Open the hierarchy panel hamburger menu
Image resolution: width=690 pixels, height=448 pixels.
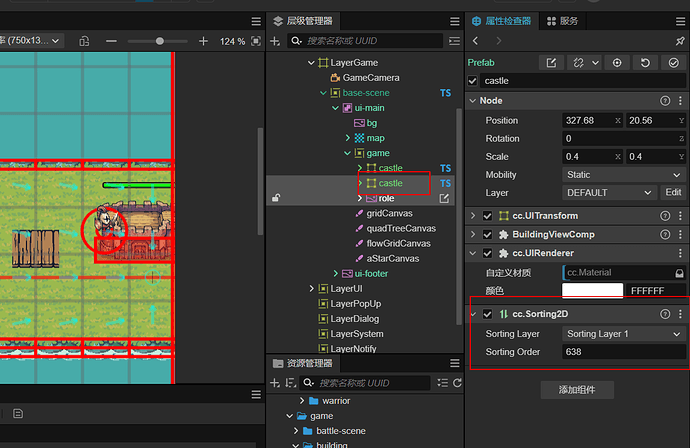455,21
